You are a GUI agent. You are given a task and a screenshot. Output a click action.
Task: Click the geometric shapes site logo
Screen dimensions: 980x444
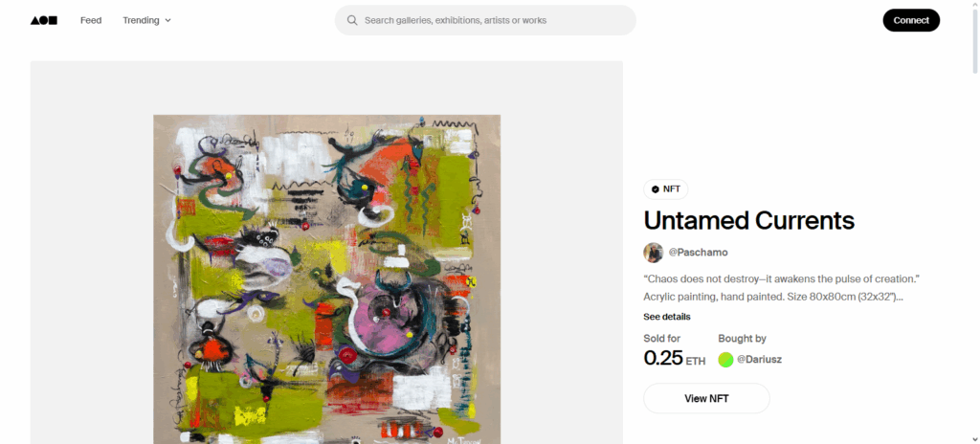click(x=44, y=20)
